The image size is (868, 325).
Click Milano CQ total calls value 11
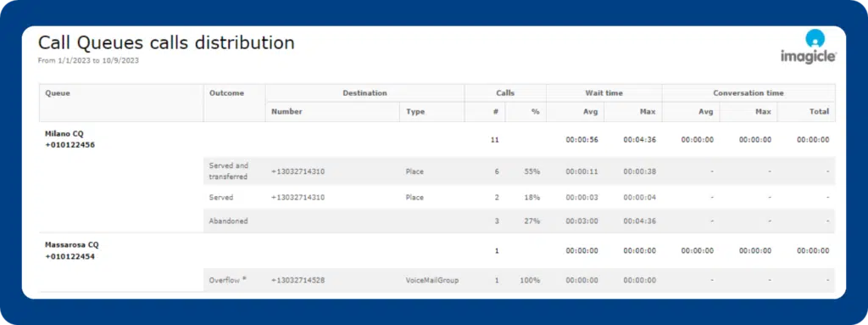(x=495, y=140)
